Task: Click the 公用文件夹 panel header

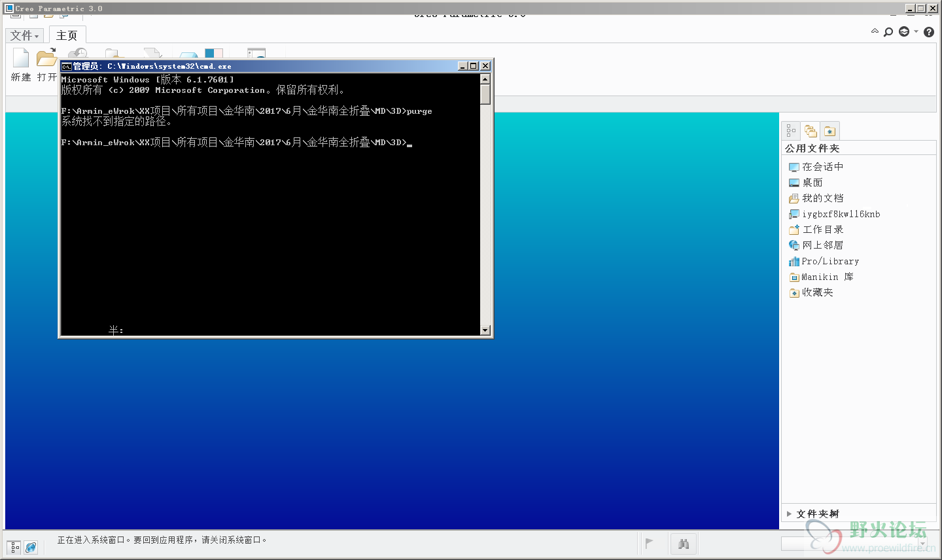Action: pyautogui.click(x=812, y=149)
